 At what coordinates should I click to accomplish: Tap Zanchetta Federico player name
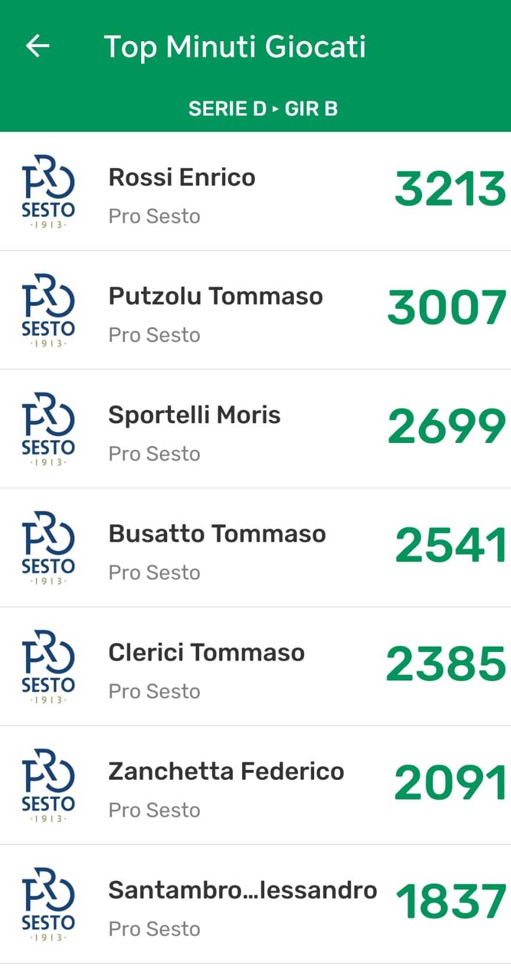tap(226, 772)
